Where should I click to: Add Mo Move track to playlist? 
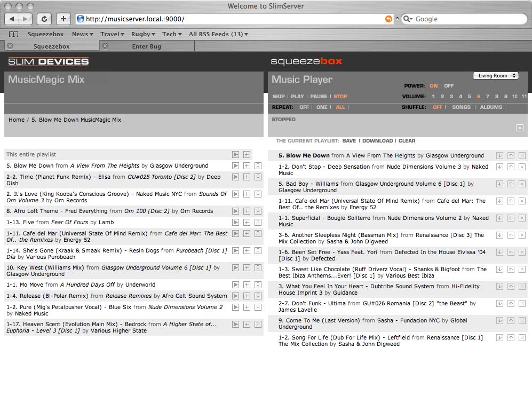247,285
